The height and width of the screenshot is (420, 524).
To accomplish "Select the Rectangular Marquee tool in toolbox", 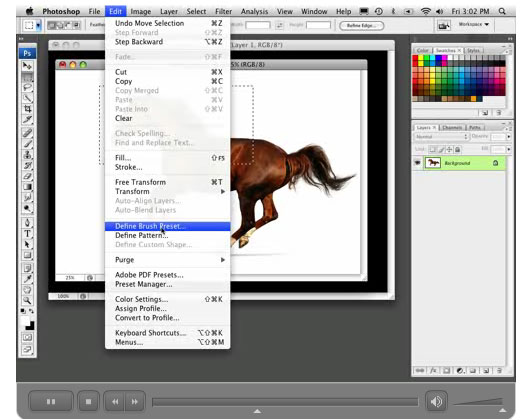I will (x=27, y=77).
